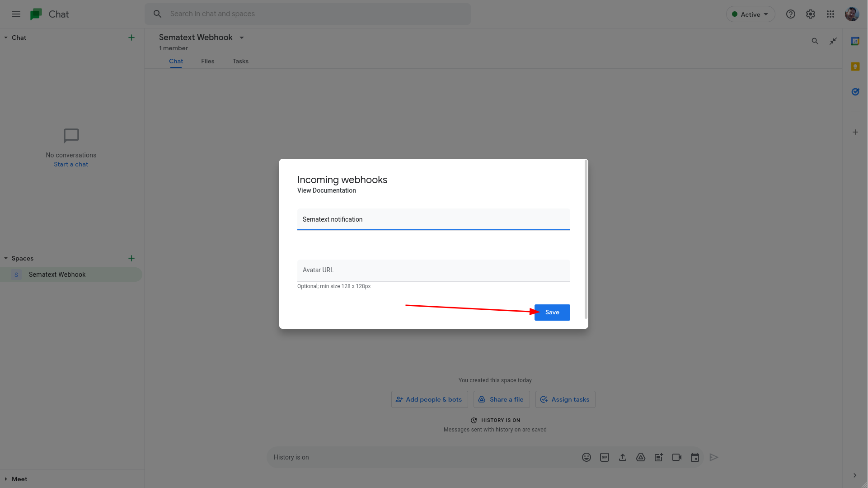Click the webhook name field
The height and width of the screenshot is (488, 868).
433,219
